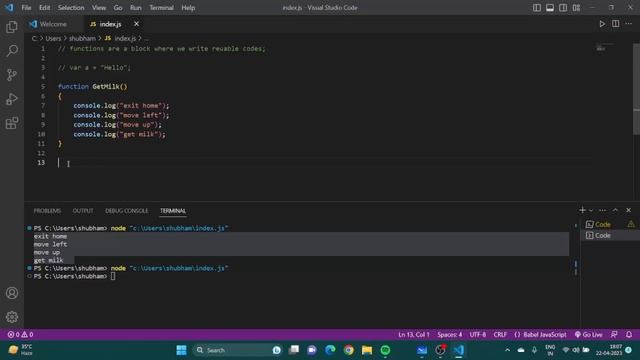The width and height of the screenshot is (640, 360).
Task: Open the Search view in activity bar
Action: [12, 51]
